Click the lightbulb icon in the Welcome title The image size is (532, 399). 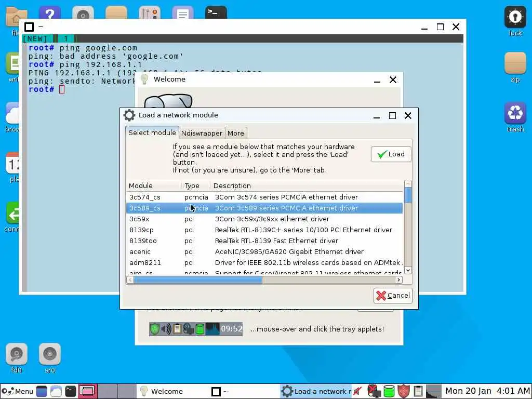click(144, 79)
